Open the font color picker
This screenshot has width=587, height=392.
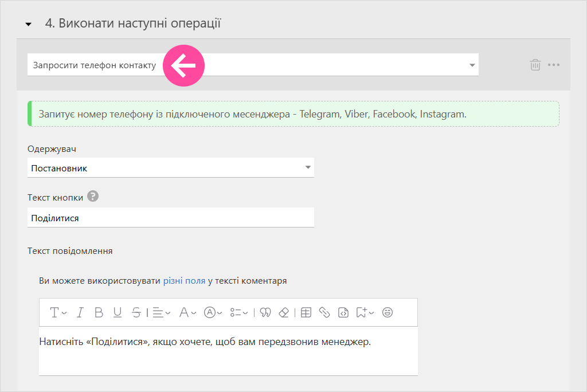[187, 312]
